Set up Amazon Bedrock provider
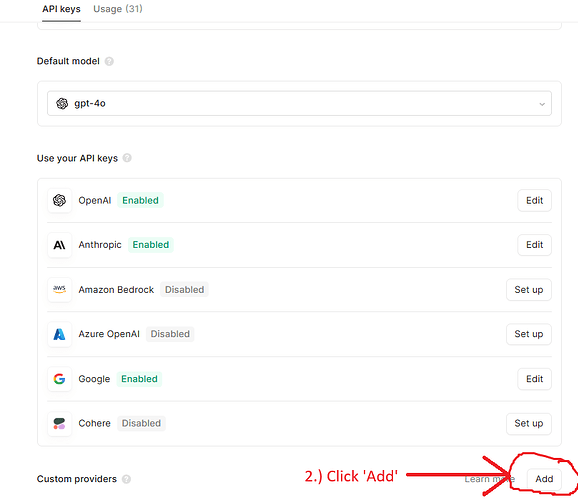The width and height of the screenshot is (578, 500). (529, 289)
